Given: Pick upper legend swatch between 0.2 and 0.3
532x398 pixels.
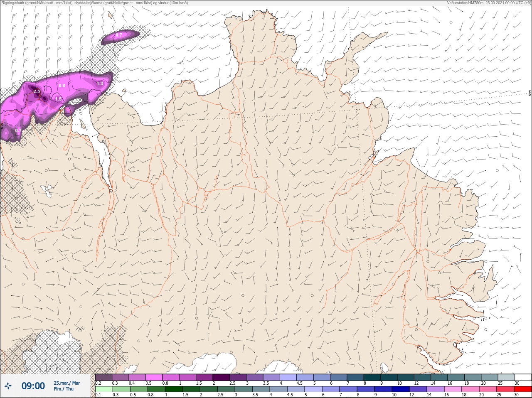Looking at the screenshot, I should click(x=103, y=377).
